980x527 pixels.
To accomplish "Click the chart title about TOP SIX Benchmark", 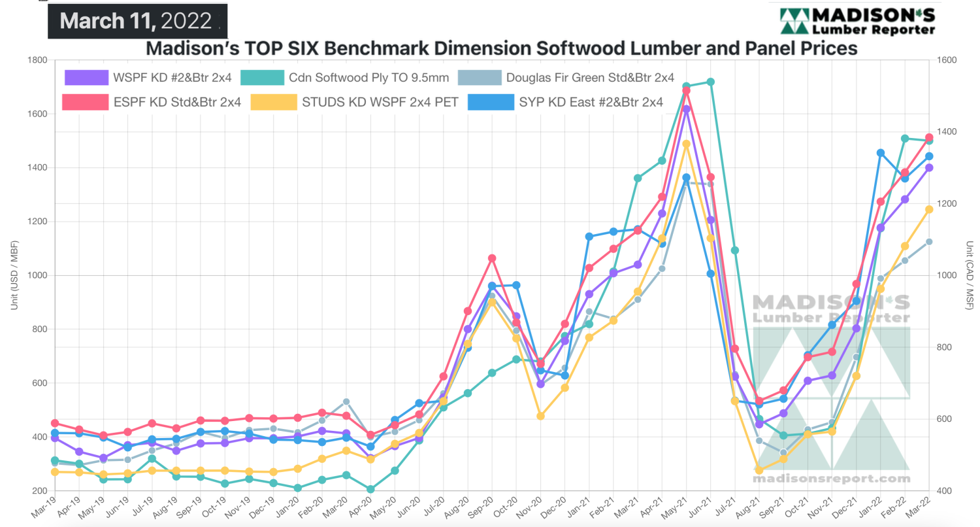I will pos(501,48).
